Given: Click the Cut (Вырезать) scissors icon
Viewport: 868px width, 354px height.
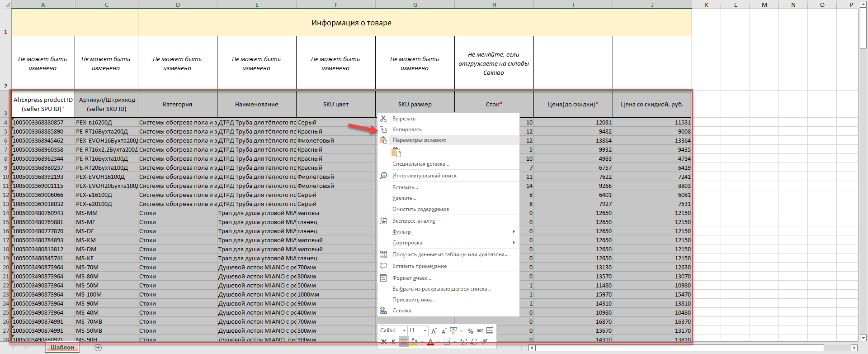Looking at the screenshot, I should pyautogui.click(x=383, y=119).
